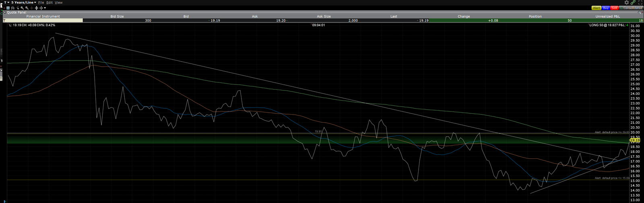Toggle the Consolidated data button
The image size is (644, 203).
[x=631, y=8]
